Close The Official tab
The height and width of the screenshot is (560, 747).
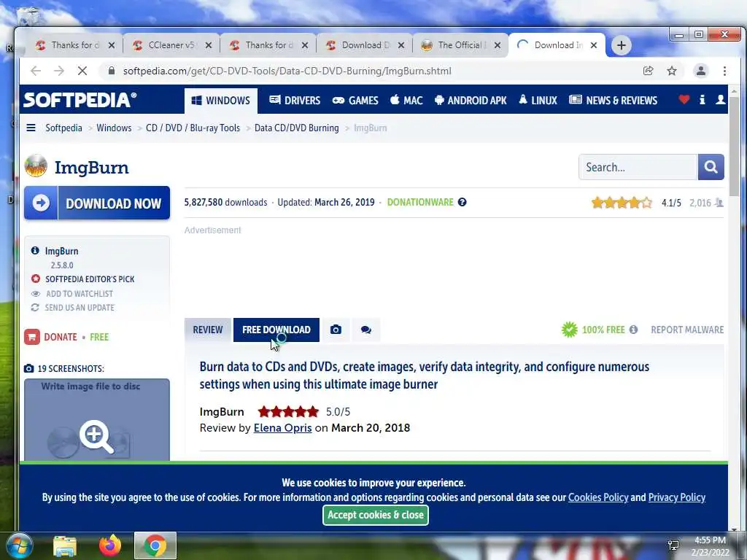(498, 45)
